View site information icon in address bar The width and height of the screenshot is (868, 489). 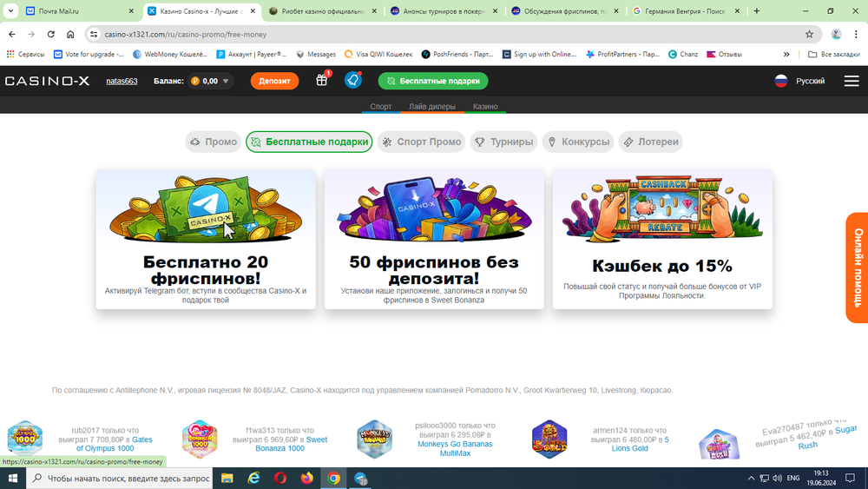tap(94, 35)
